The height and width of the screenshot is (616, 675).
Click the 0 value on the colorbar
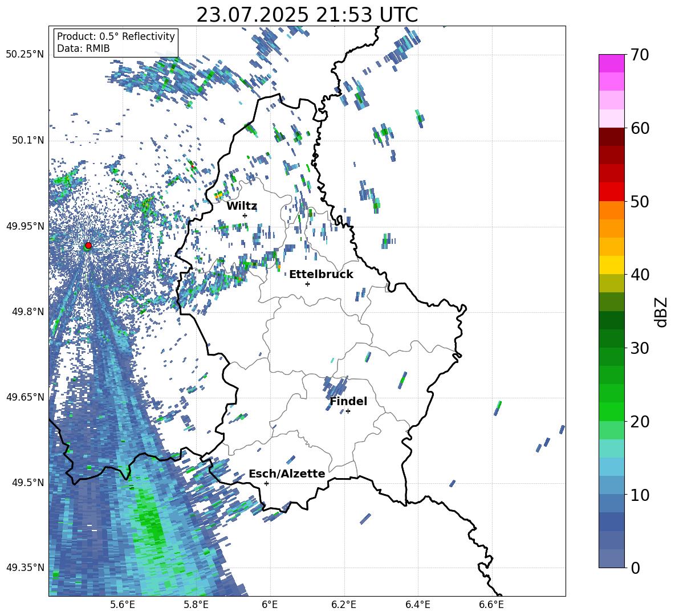(635, 568)
